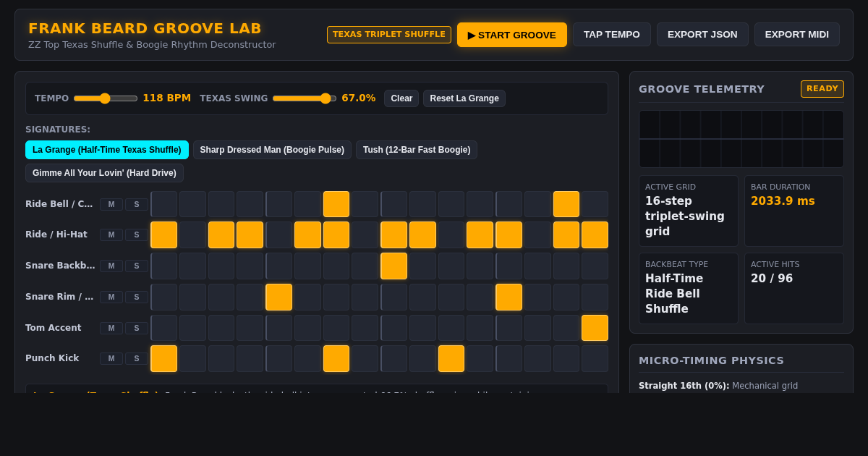Screen dimensions: 868x456
Task: Click the 67.0% swing value
Action: (359, 98)
